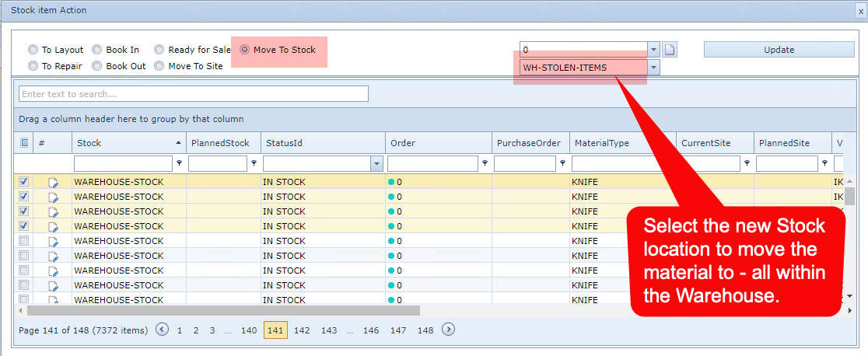The image size is (868, 356).
Task: Close the Stock item Action dialog
Action: pos(856,10)
